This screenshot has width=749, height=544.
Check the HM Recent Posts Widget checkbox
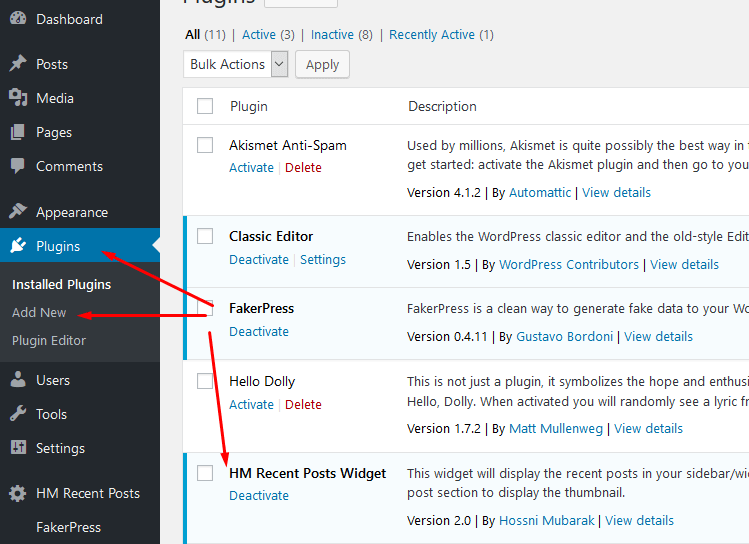pyautogui.click(x=205, y=473)
